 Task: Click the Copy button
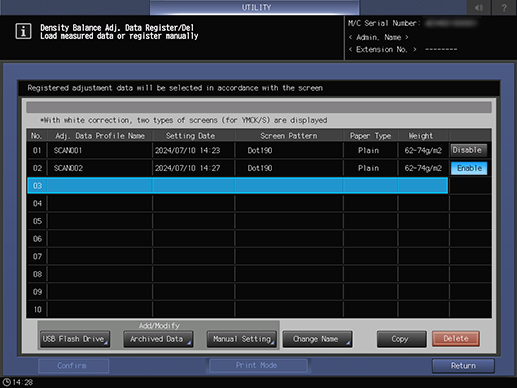coord(401,339)
